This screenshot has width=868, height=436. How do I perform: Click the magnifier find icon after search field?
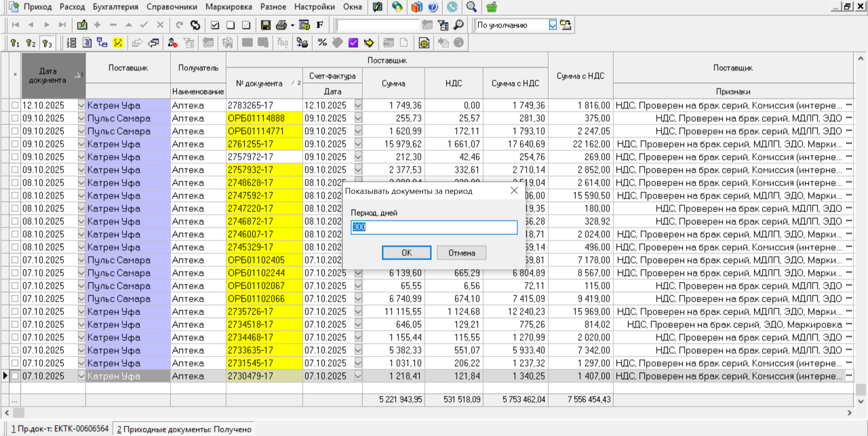(458, 25)
